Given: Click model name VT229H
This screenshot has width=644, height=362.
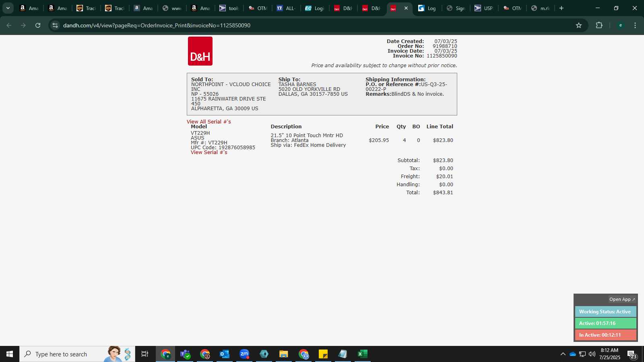Looking at the screenshot, I should click(x=200, y=133).
